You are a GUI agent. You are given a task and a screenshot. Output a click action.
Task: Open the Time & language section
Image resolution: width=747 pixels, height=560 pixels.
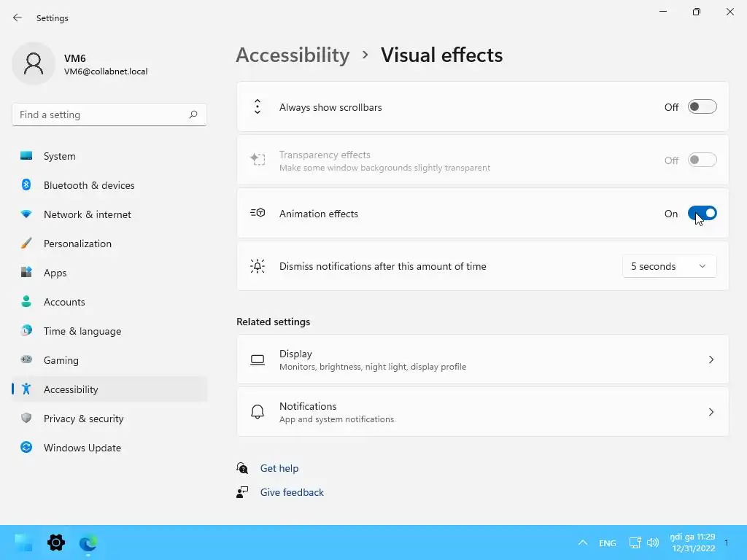click(82, 331)
